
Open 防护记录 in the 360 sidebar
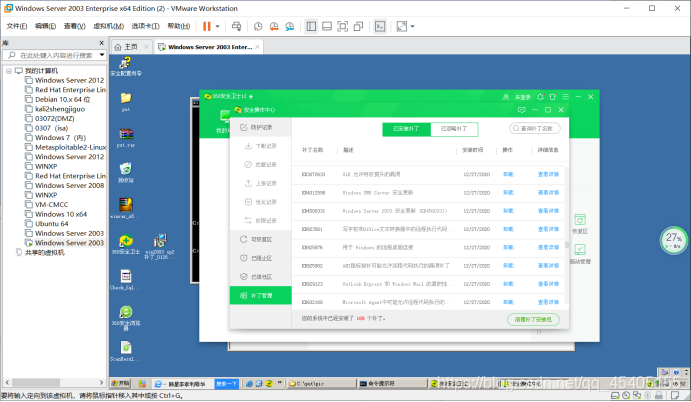pyautogui.click(x=260, y=127)
